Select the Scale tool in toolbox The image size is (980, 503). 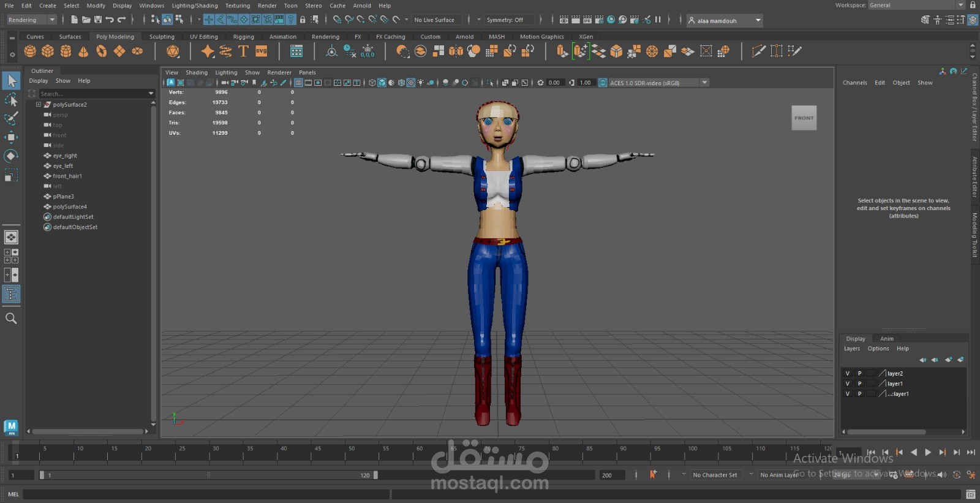(11, 176)
